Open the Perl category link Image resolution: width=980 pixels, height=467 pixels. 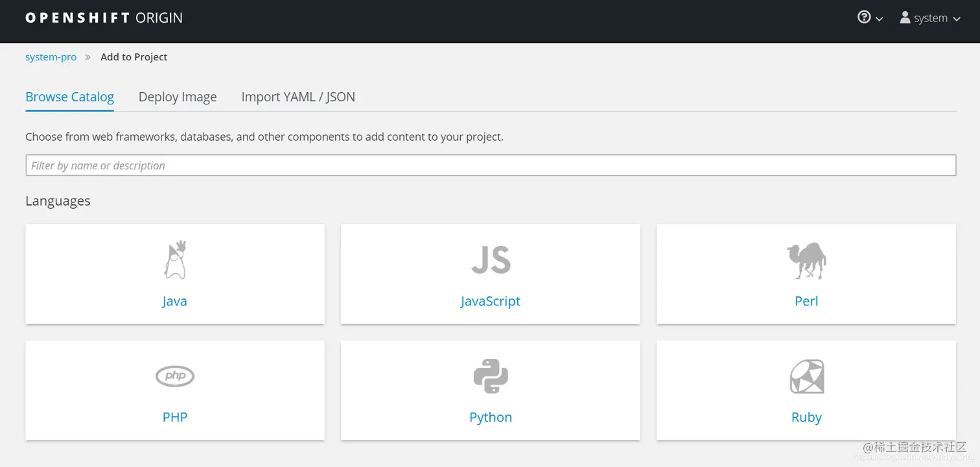(x=806, y=301)
